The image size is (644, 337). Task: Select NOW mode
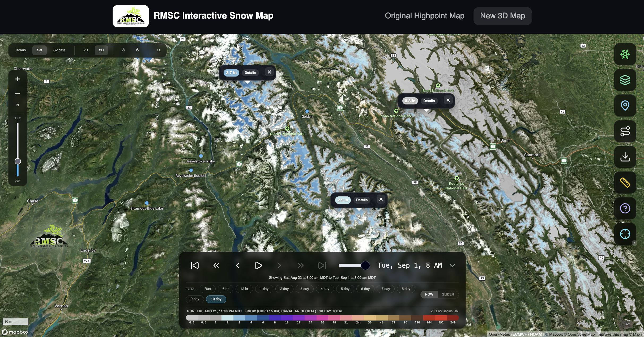(429, 294)
